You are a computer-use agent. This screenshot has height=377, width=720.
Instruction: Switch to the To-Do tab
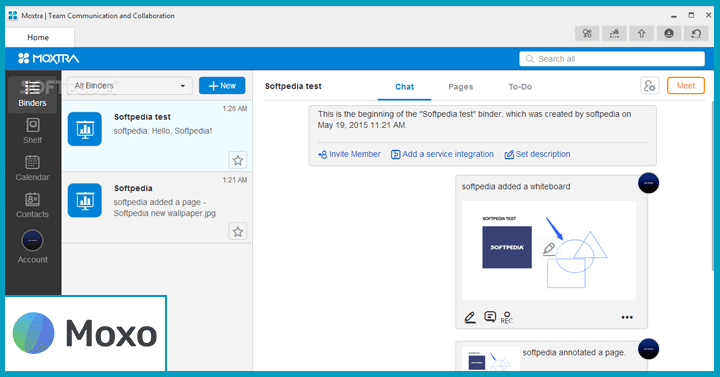pos(520,87)
